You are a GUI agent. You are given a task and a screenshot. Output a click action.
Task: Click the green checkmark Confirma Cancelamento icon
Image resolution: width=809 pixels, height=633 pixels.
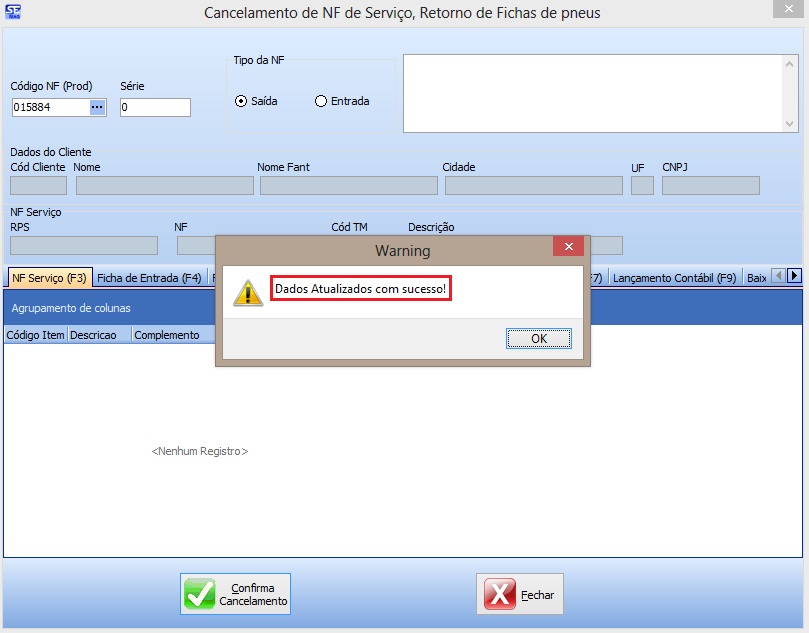click(200, 594)
